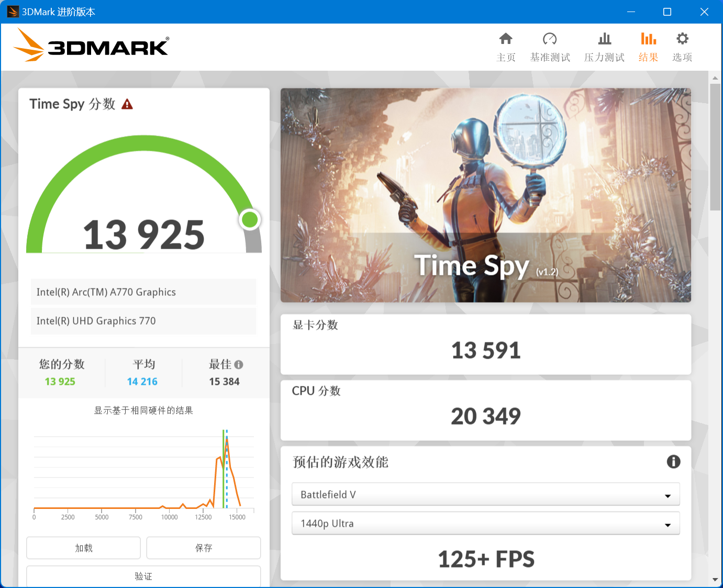
Task: Open the Options gear icon
Action: [x=682, y=39]
